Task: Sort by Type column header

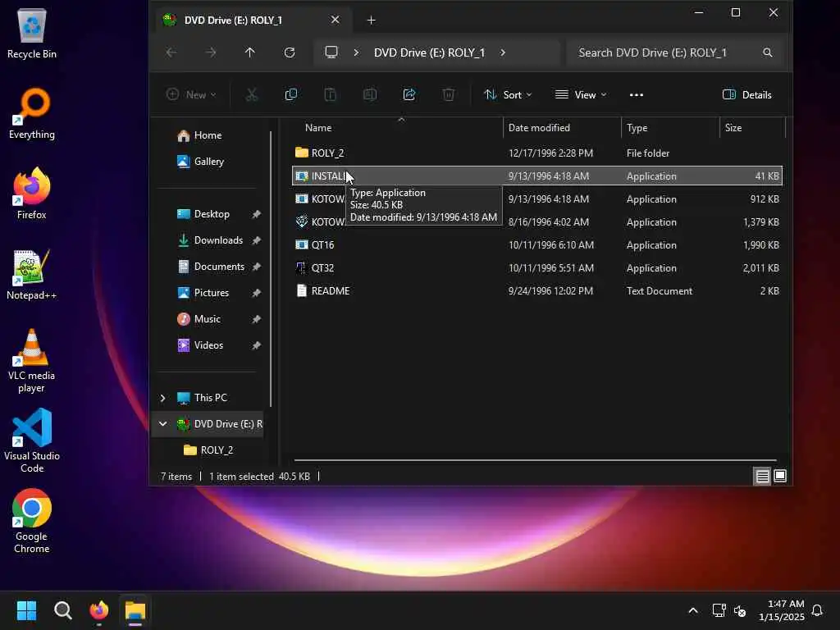Action: (x=637, y=127)
